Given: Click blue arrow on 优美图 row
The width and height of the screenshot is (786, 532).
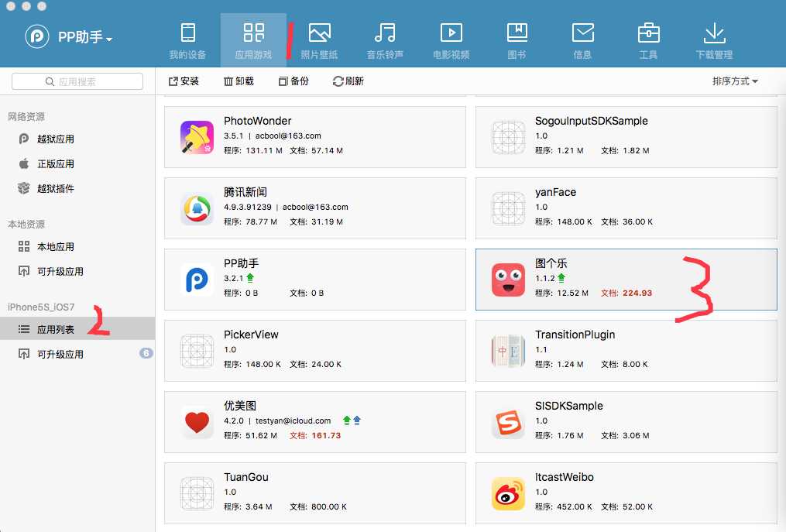Looking at the screenshot, I should pyautogui.click(x=357, y=420).
